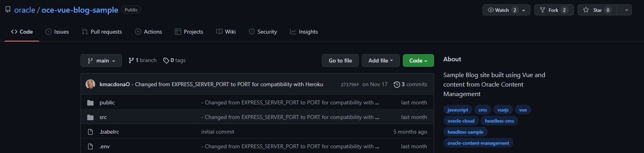Click the git branch icon in main selector

tap(90, 60)
